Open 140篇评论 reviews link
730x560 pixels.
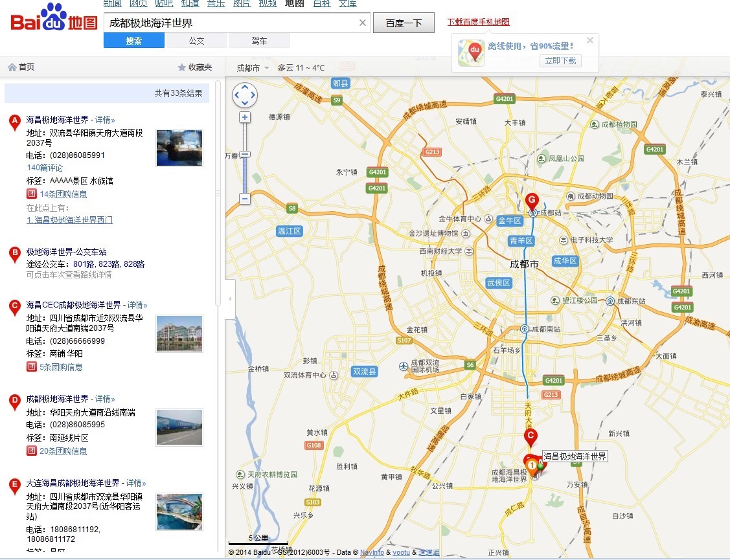pyautogui.click(x=45, y=168)
